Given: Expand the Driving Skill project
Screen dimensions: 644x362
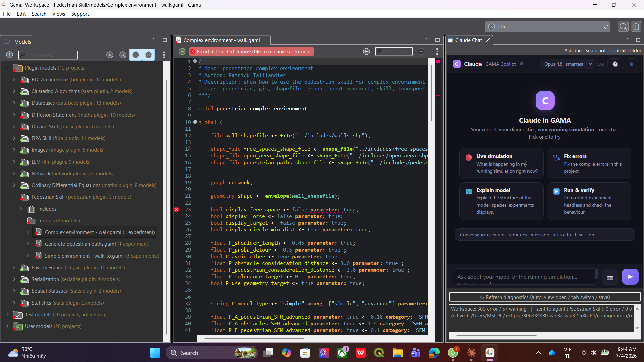Looking at the screenshot, I should (x=14, y=127).
